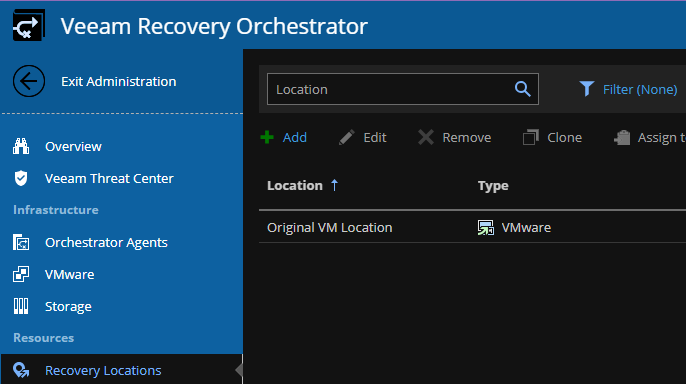
Task: Toggle sort arrow on Location column
Action: click(x=335, y=185)
